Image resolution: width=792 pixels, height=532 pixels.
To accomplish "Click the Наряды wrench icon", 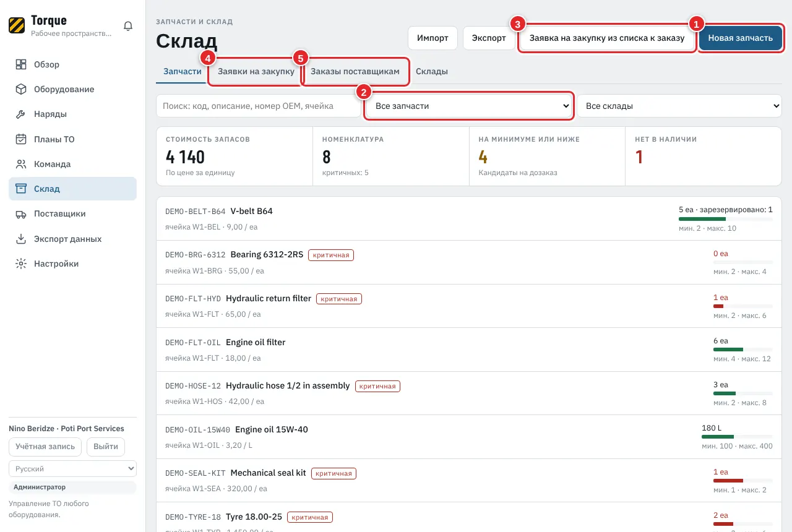I will (x=21, y=114).
